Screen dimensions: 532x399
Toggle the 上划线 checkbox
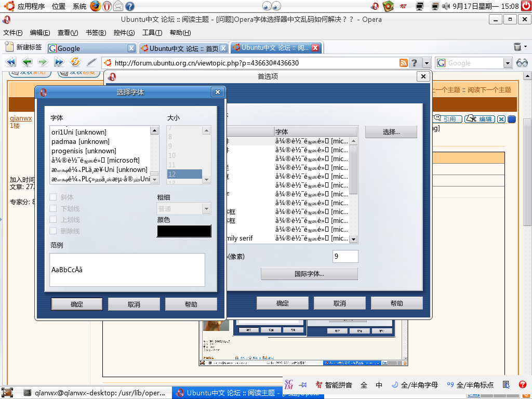click(54, 220)
